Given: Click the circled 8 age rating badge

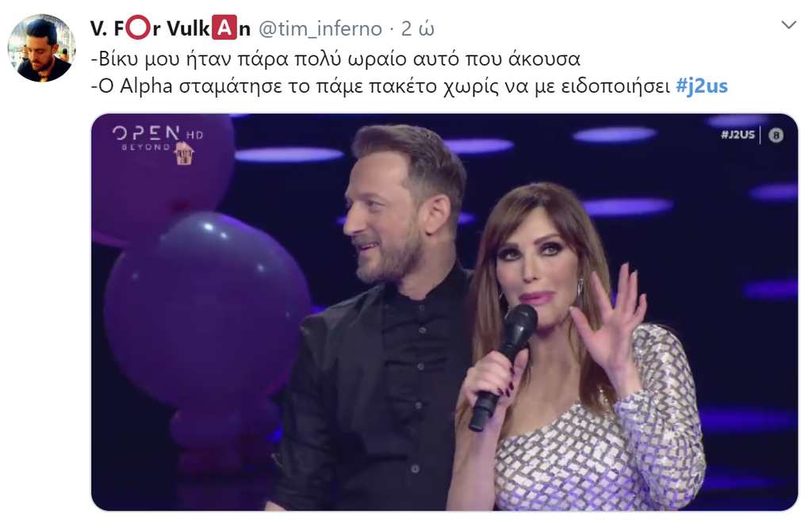Looking at the screenshot, I should pyautogui.click(x=776, y=136).
